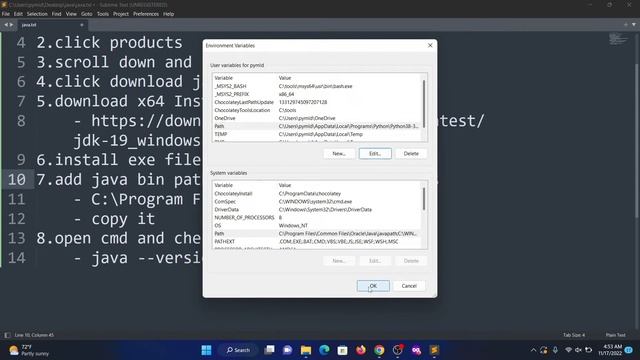The height and width of the screenshot is (360, 640).
Task: Click the volume tray icon
Action: (578, 350)
